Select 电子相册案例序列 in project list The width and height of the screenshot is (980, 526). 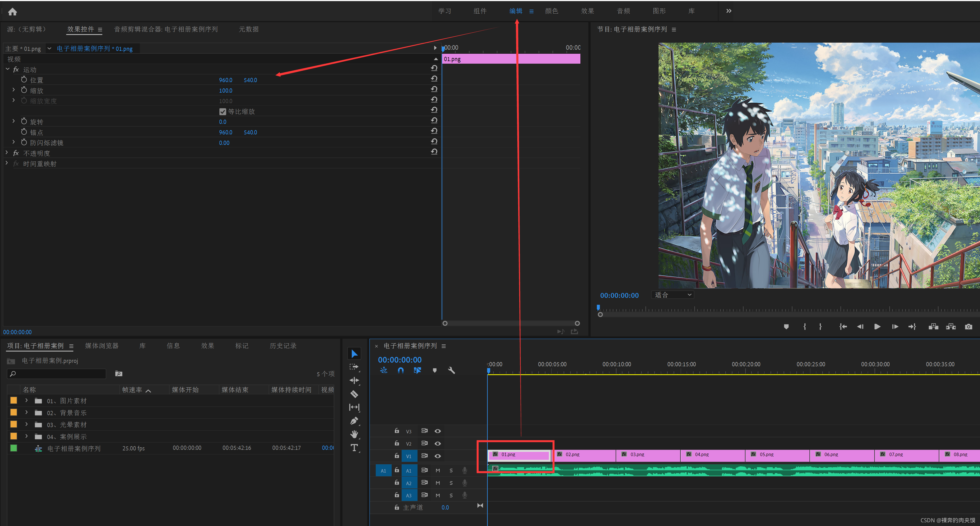74,448
